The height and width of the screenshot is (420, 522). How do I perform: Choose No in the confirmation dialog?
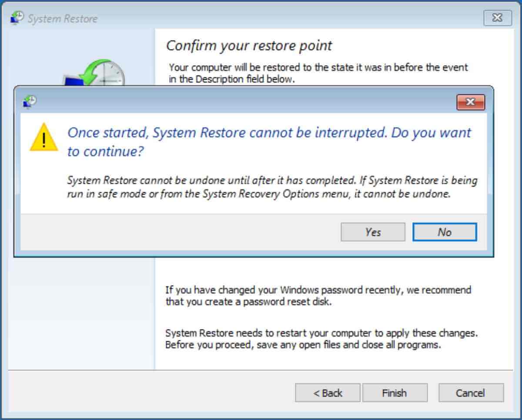[x=445, y=232]
